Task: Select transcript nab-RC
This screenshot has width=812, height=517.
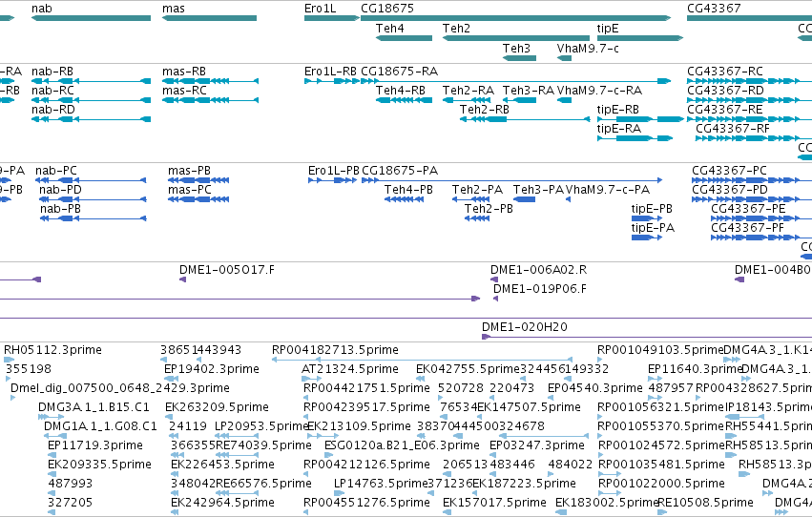Action: (92, 100)
